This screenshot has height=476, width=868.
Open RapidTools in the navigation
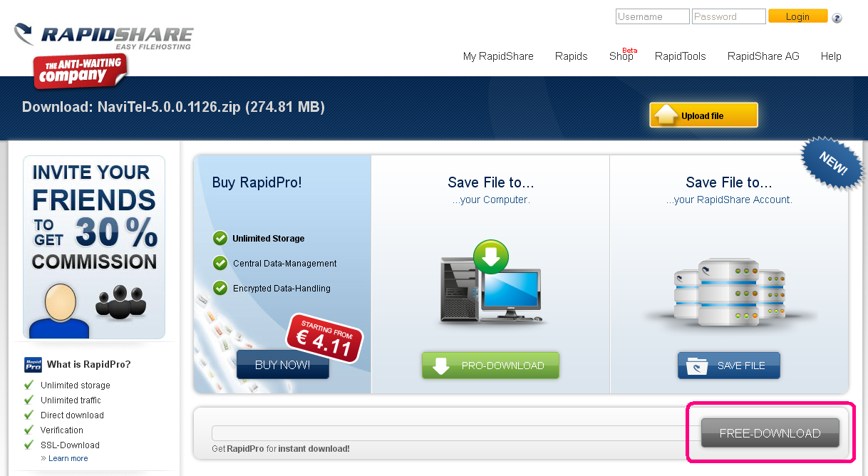681,56
